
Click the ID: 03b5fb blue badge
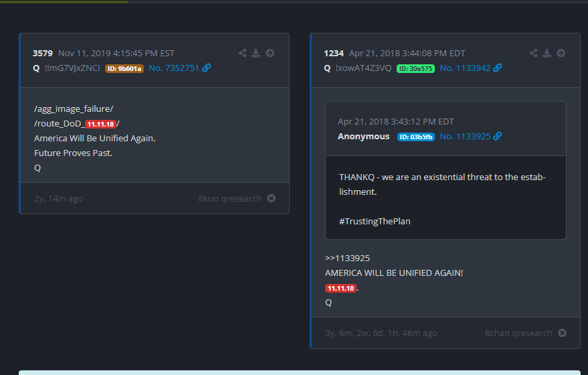pos(416,137)
